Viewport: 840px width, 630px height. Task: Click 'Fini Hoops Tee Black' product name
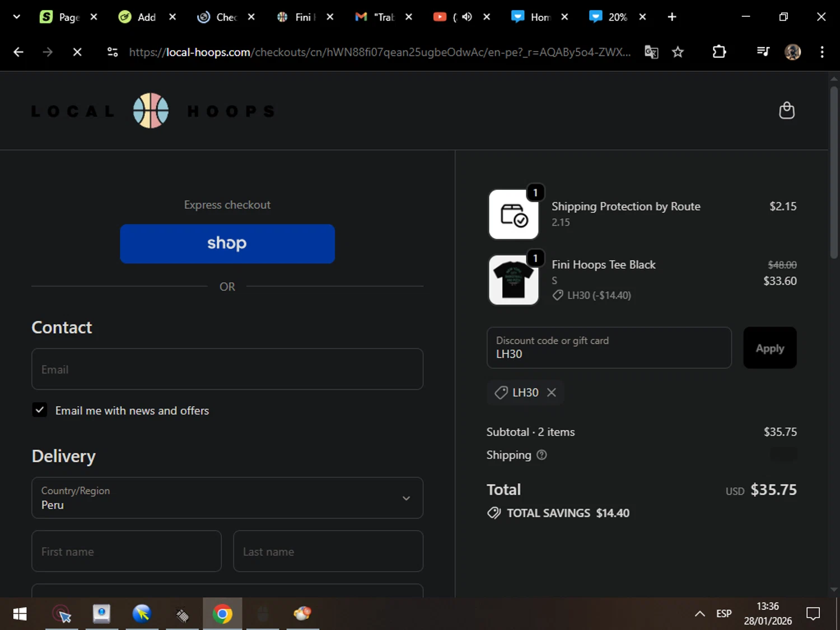point(603,264)
